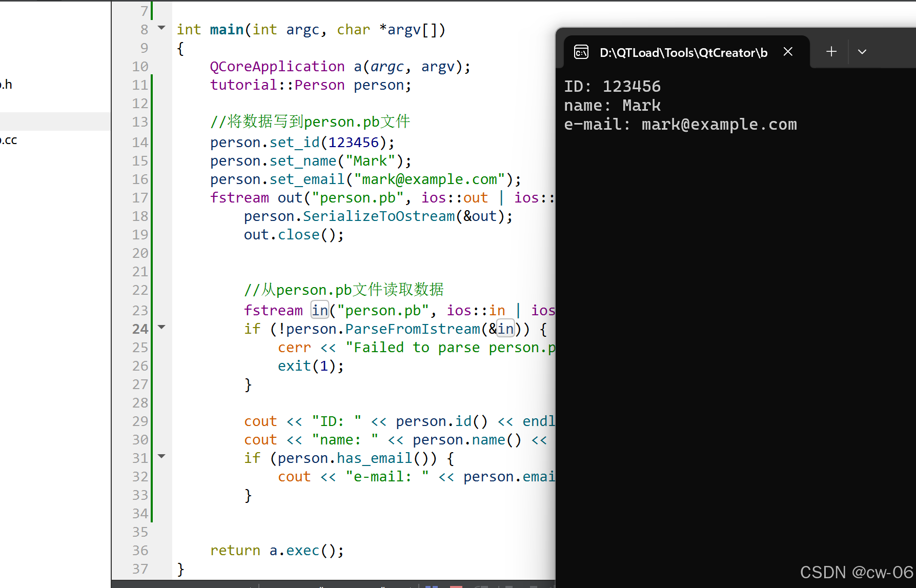The height and width of the screenshot is (588, 916).
Task: Click line number 24 in the gutter
Action: tap(140, 329)
